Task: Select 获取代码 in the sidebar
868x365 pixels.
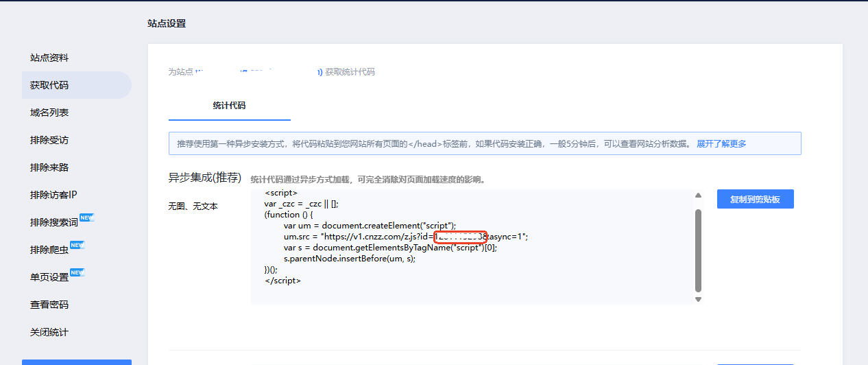Action: pyautogui.click(x=76, y=85)
